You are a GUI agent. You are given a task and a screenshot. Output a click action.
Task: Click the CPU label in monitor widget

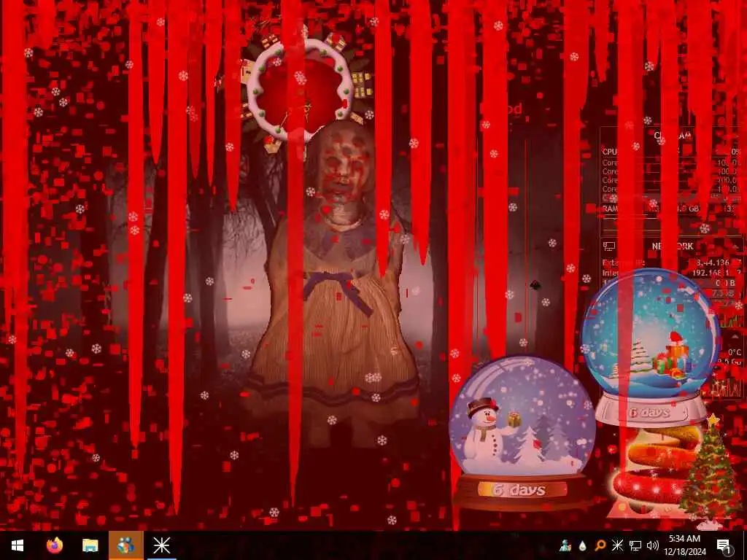pos(610,152)
